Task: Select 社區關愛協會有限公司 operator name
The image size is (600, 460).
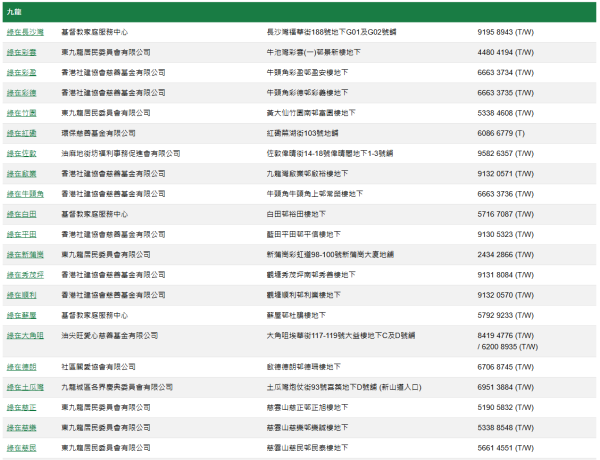Action: pyautogui.click(x=98, y=367)
